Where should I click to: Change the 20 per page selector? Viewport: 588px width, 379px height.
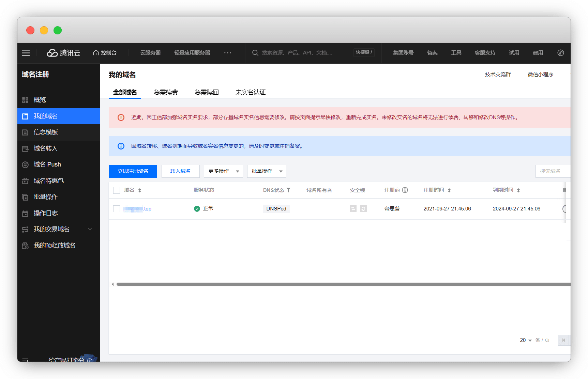click(x=526, y=340)
